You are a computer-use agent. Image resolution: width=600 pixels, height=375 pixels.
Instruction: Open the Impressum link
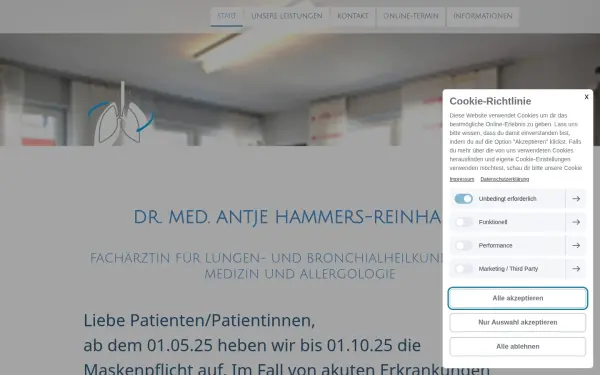point(461,179)
